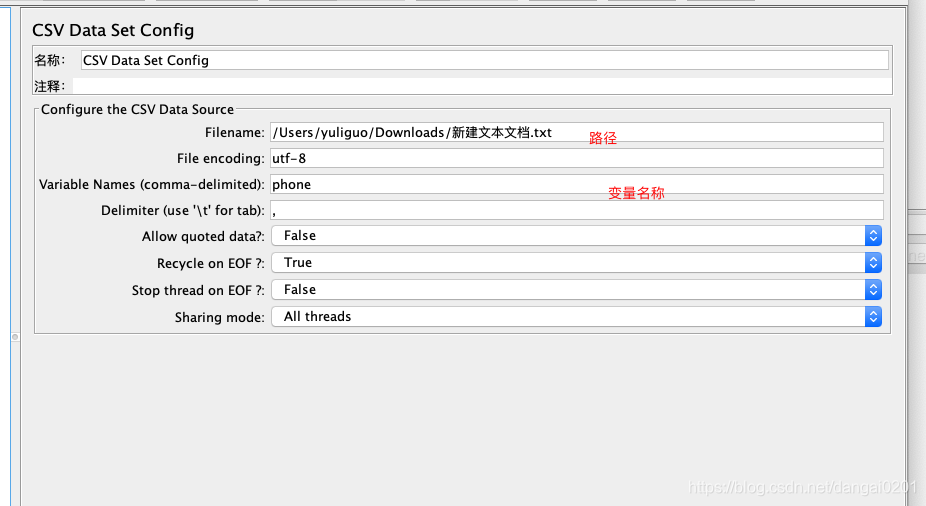Click the File encoding: label
This screenshot has height=506, width=926.
tap(220, 159)
